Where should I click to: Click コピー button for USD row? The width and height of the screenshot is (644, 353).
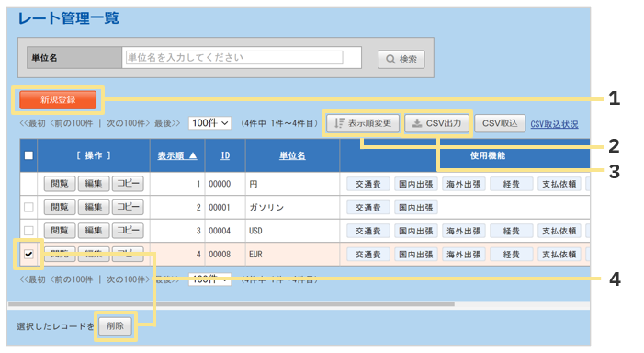(x=128, y=231)
